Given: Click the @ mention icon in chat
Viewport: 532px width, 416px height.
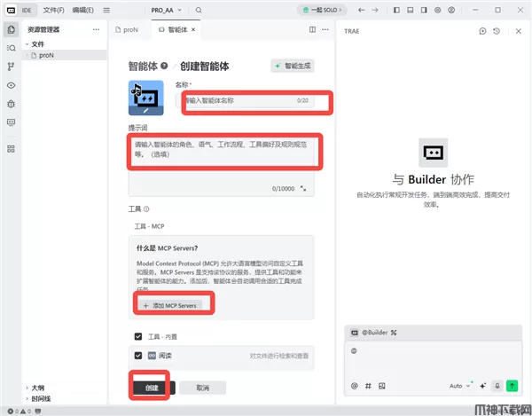Looking at the screenshot, I should tap(355, 386).
